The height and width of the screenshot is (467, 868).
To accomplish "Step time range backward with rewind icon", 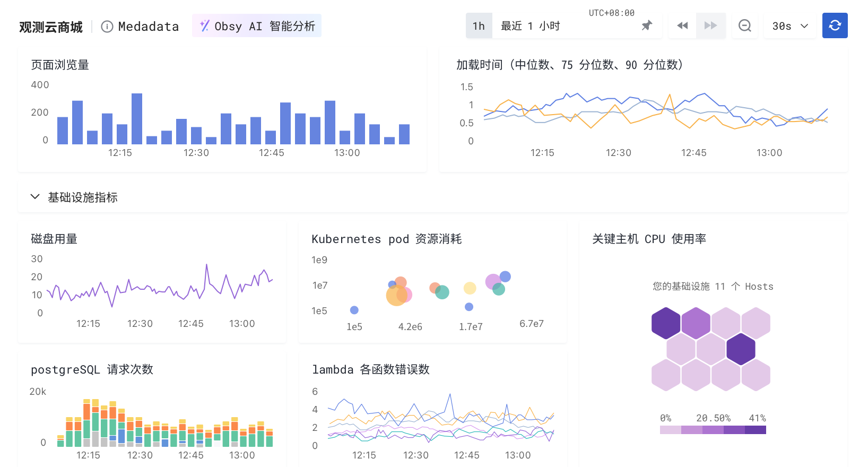I will click(x=682, y=25).
